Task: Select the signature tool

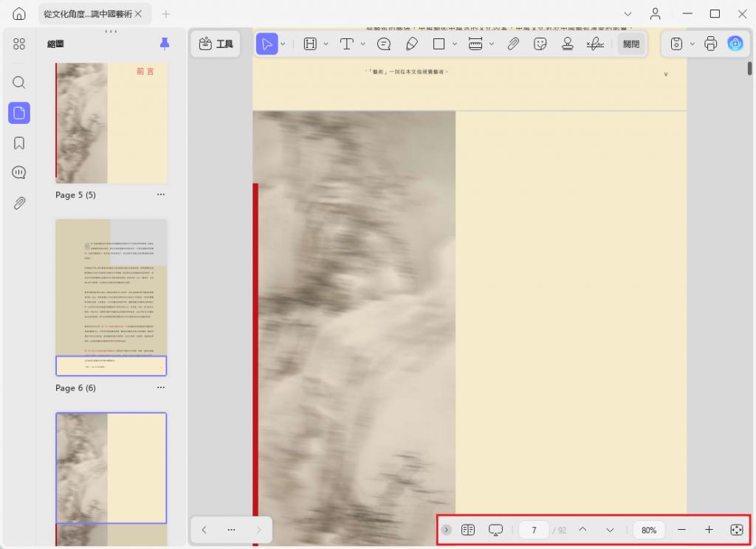Action: (x=595, y=44)
